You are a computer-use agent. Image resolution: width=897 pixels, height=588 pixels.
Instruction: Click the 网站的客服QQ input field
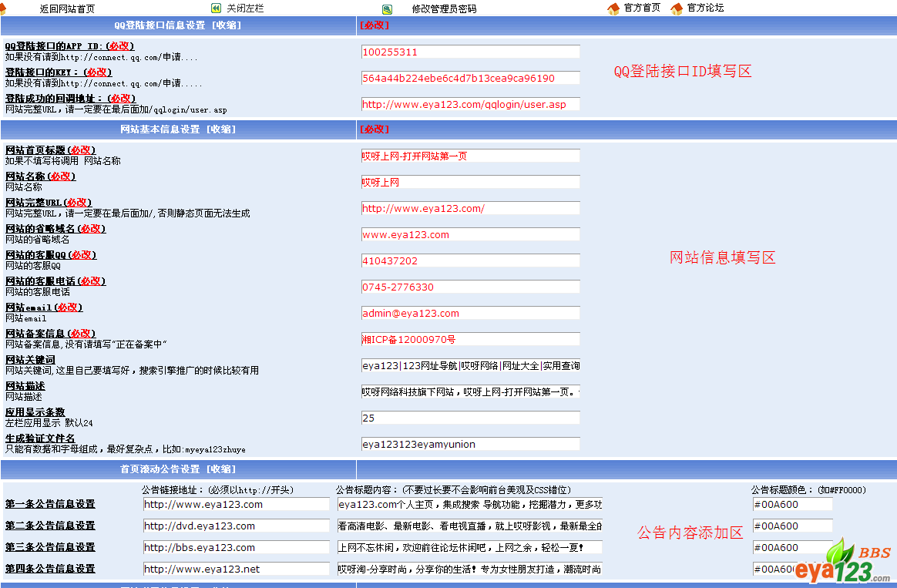point(470,261)
